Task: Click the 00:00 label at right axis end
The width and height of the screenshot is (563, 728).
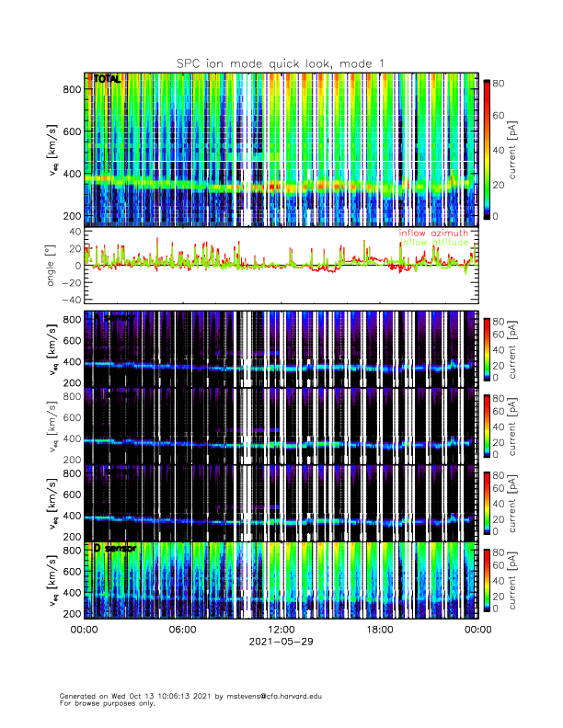Action: pos(477,630)
